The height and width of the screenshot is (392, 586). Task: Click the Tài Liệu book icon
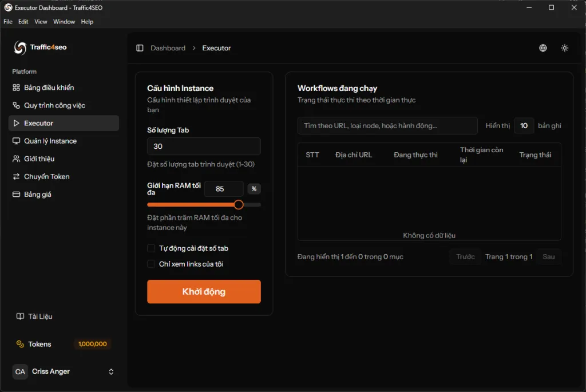point(20,316)
